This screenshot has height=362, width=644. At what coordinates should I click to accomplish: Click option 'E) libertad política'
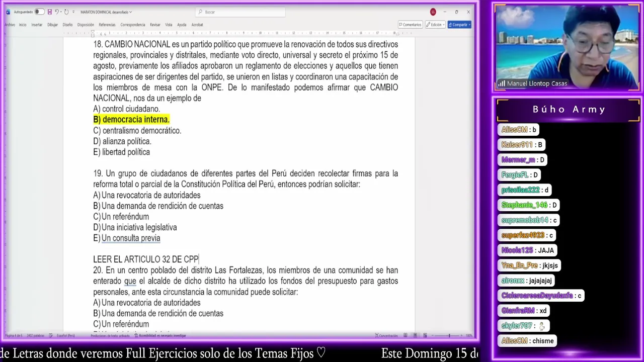121,152
